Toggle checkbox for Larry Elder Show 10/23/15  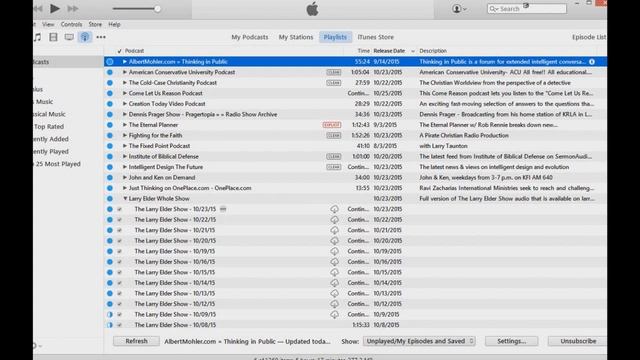point(120,209)
